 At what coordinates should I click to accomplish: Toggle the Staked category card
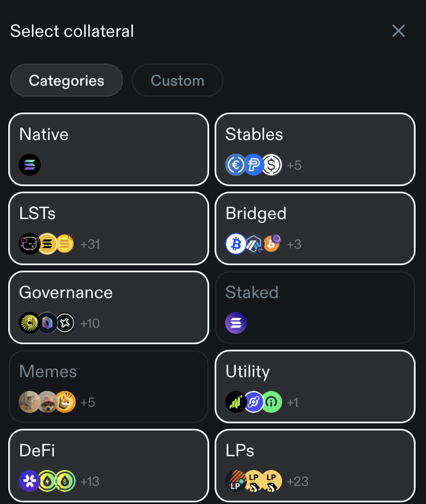[315, 307]
